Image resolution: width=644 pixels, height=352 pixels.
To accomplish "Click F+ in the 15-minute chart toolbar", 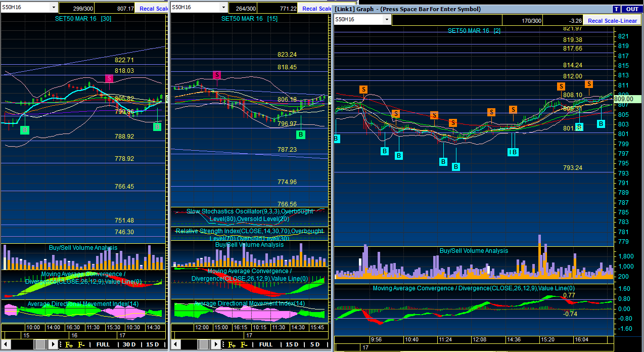I will [x=232, y=345].
